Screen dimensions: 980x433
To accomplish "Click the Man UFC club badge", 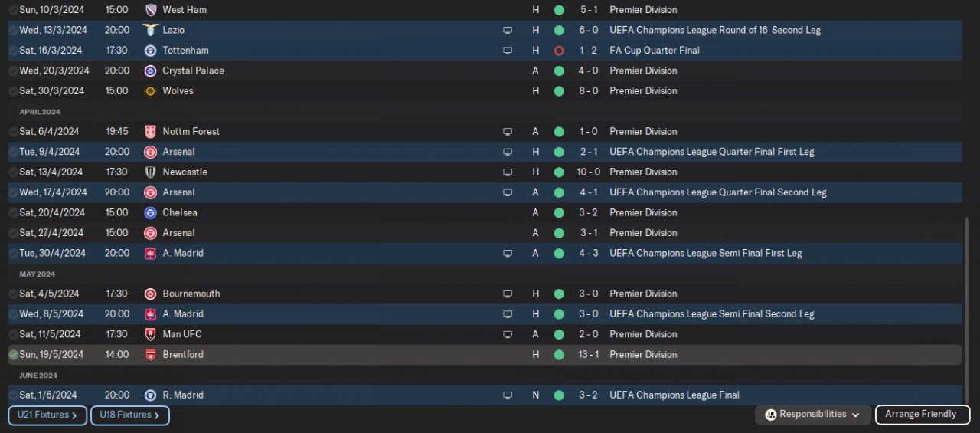I will [151, 334].
